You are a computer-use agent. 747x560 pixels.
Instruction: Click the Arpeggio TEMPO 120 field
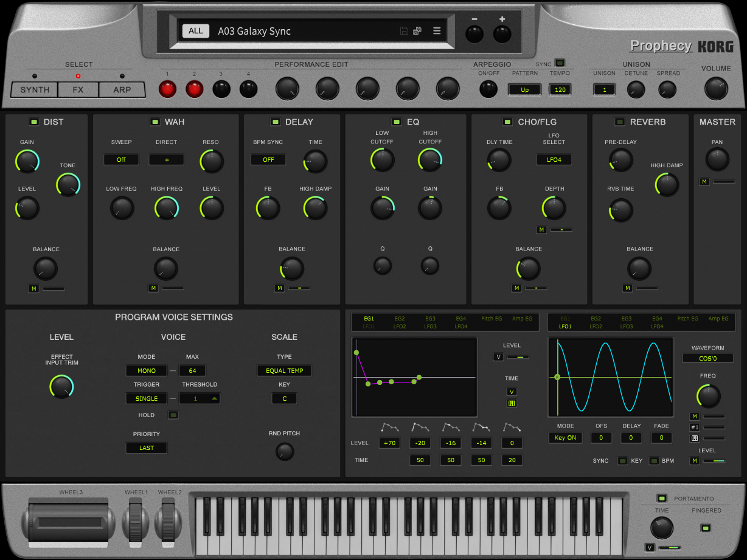coord(560,89)
